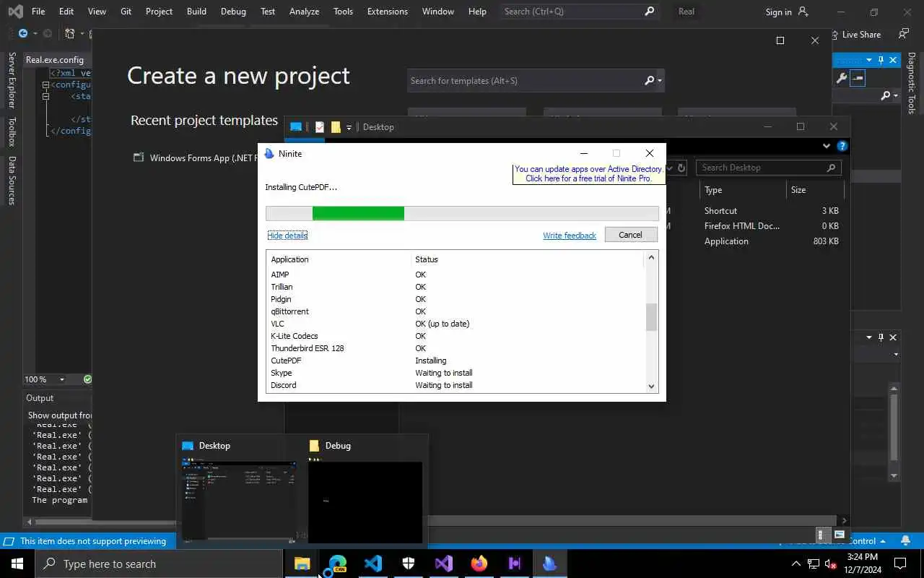Expand the Explorer ribbon chevron
The width and height of the screenshot is (924, 578).
click(827, 146)
